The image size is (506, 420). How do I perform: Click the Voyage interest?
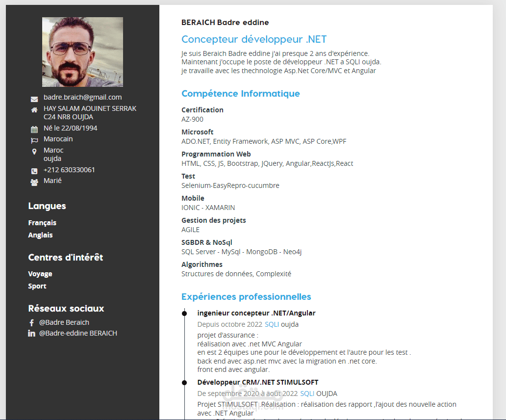point(40,274)
